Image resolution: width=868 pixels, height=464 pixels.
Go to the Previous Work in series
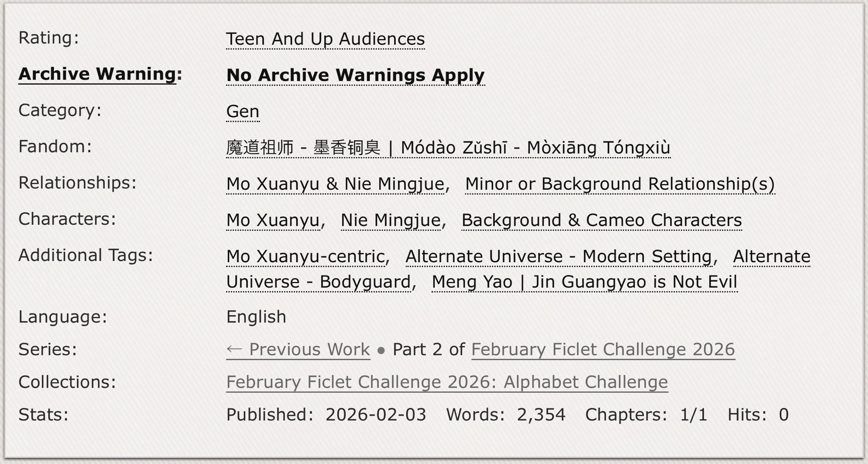(x=298, y=349)
